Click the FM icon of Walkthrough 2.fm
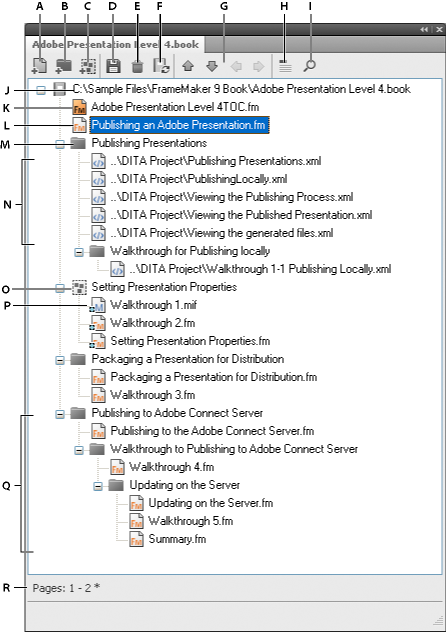 click(98, 323)
